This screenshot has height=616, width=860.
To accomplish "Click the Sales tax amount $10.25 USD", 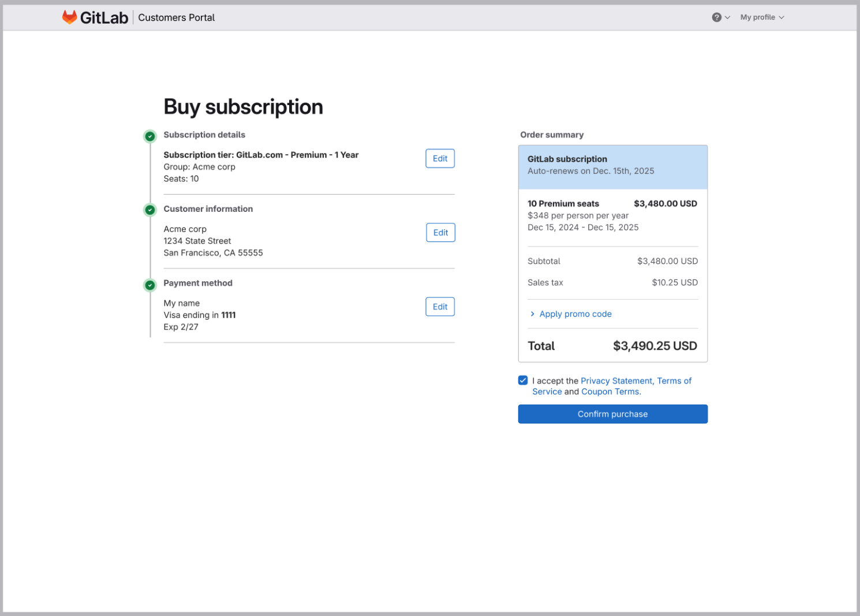I will (x=675, y=283).
